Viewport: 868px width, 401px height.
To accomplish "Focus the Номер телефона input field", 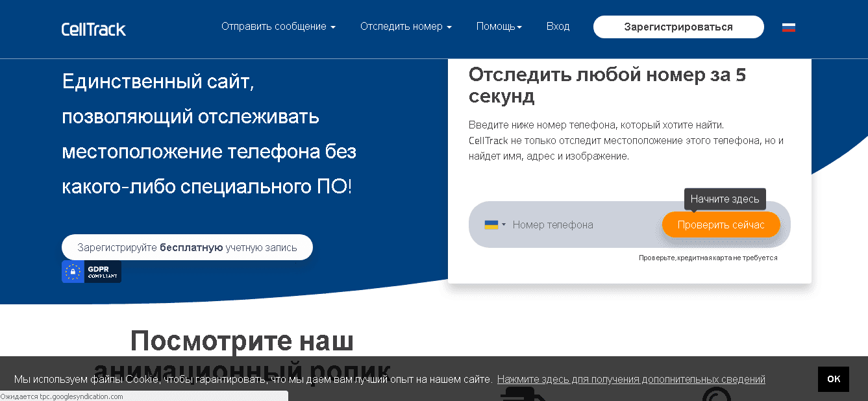I will point(581,225).
